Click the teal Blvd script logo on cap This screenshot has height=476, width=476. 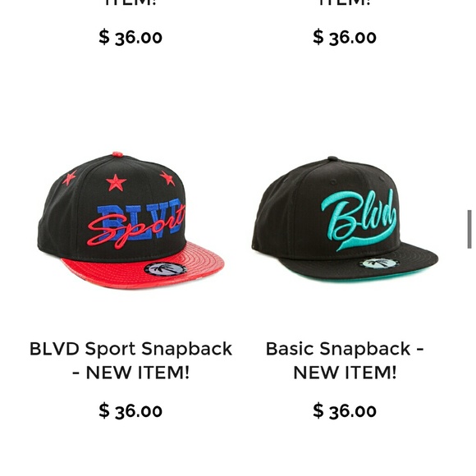click(359, 219)
